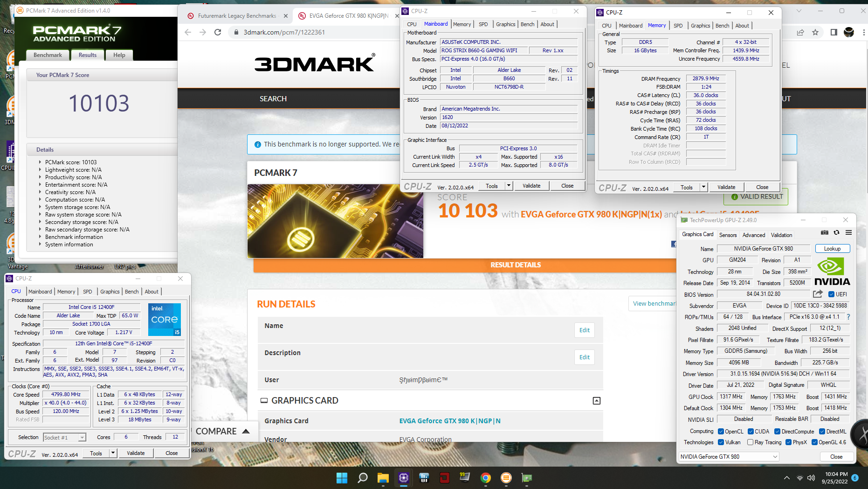
Task: Open the Socket #1 selection dropdown
Action: pyautogui.click(x=65, y=438)
